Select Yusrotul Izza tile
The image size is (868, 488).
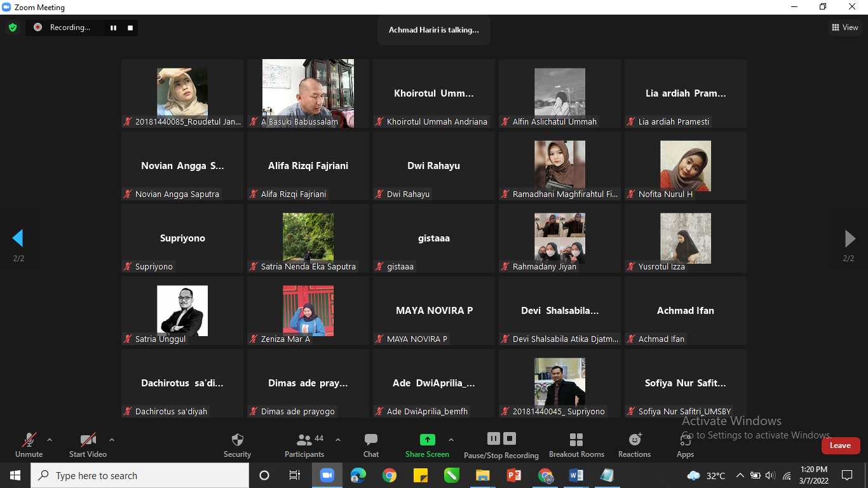coord(686,238)
